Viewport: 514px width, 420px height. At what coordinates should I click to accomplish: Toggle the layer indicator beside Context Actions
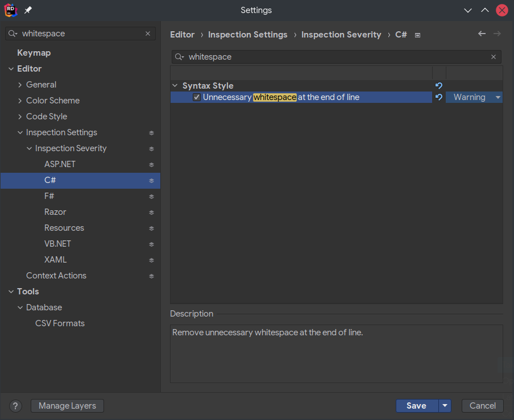pyautogui.click(x=151, y=276)
